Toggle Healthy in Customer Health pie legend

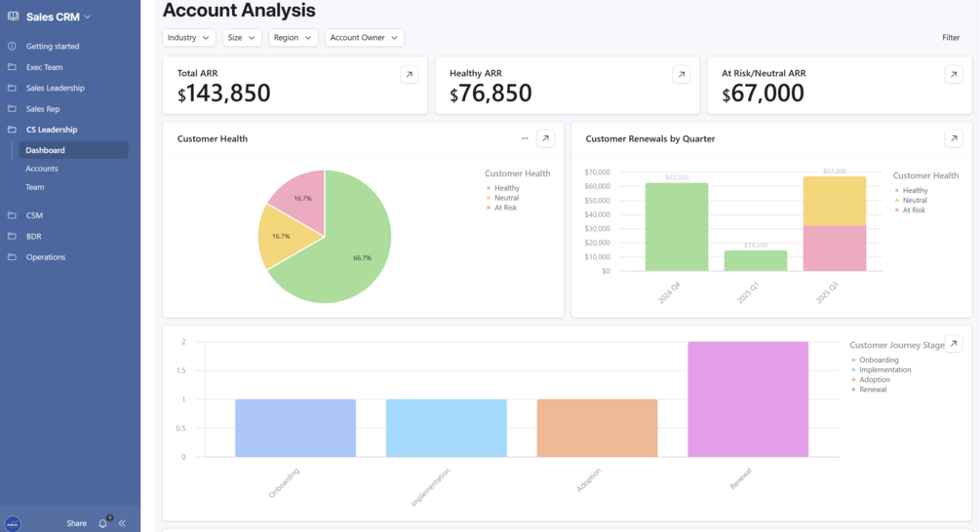[503, 188]
